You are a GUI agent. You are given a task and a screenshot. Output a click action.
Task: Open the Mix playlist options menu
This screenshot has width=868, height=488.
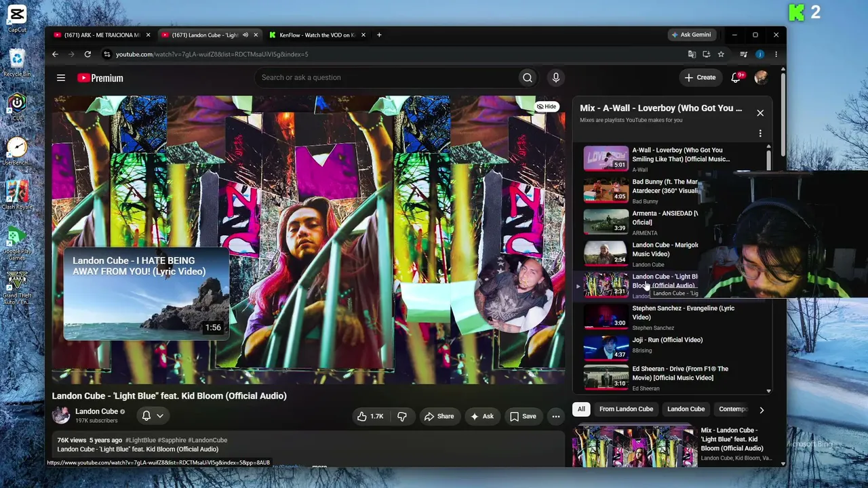click(x=760, y=134)
